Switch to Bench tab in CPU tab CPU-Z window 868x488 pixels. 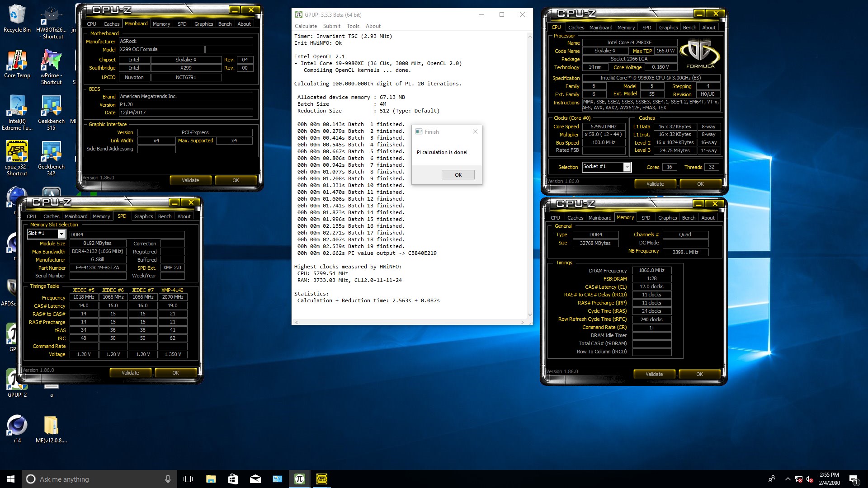pyautogui.click(x=689, y=28)
